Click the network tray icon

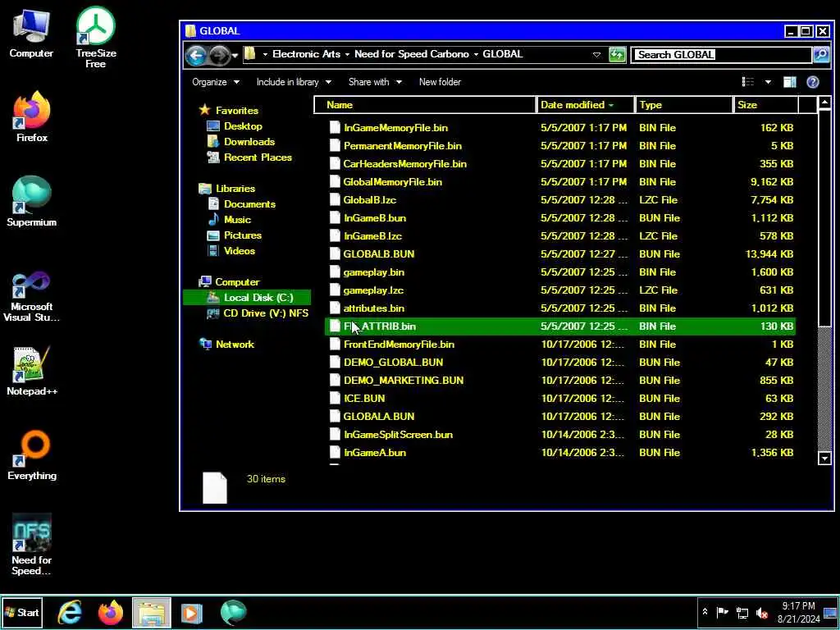click(742, 612)
